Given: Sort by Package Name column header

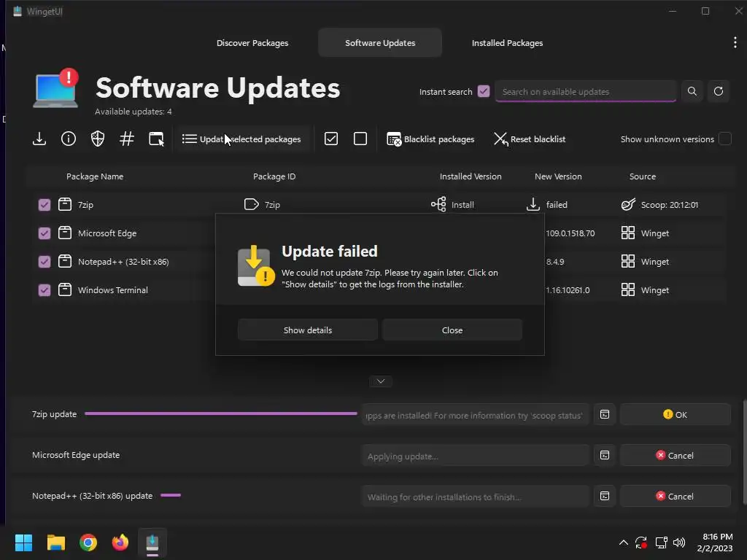Looking at the screenshot, I should [95, 176].
